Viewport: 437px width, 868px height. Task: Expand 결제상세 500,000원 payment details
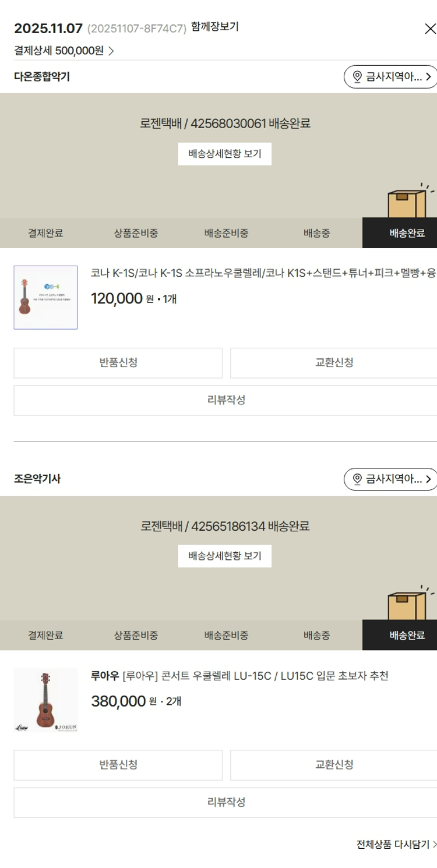click(64, 51)
